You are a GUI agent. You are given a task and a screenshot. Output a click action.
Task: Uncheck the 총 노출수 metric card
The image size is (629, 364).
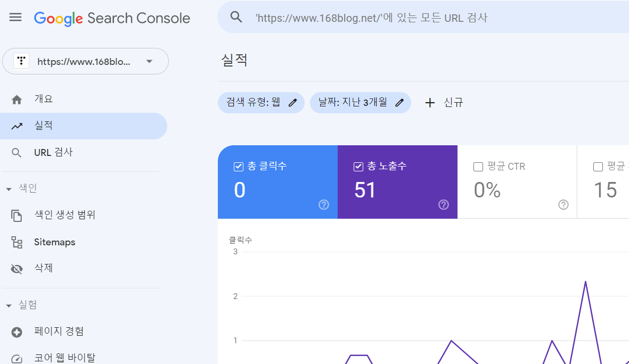point(357,167)
